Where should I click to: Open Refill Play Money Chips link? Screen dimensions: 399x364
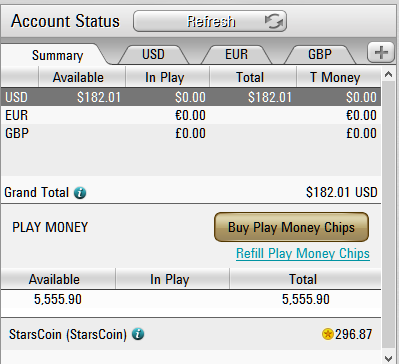pyautogui.click(x=303, y=254)
